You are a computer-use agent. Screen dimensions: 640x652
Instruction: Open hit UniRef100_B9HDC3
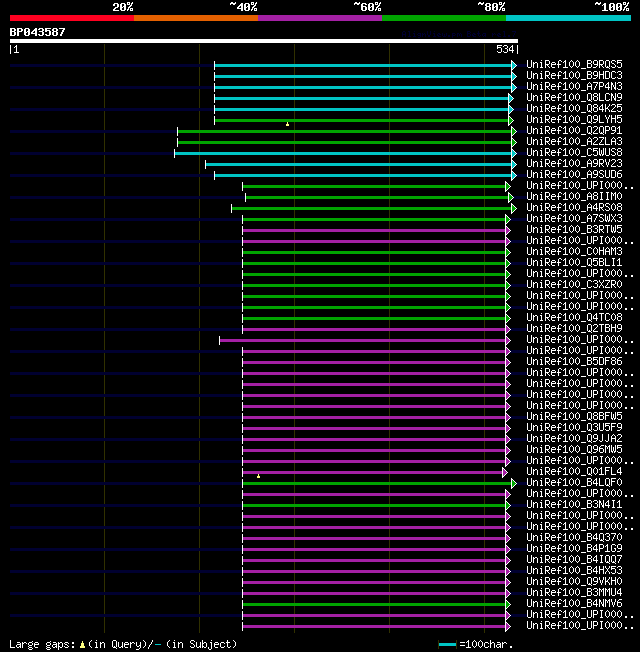pyautogui.click(x=574, y=75)
